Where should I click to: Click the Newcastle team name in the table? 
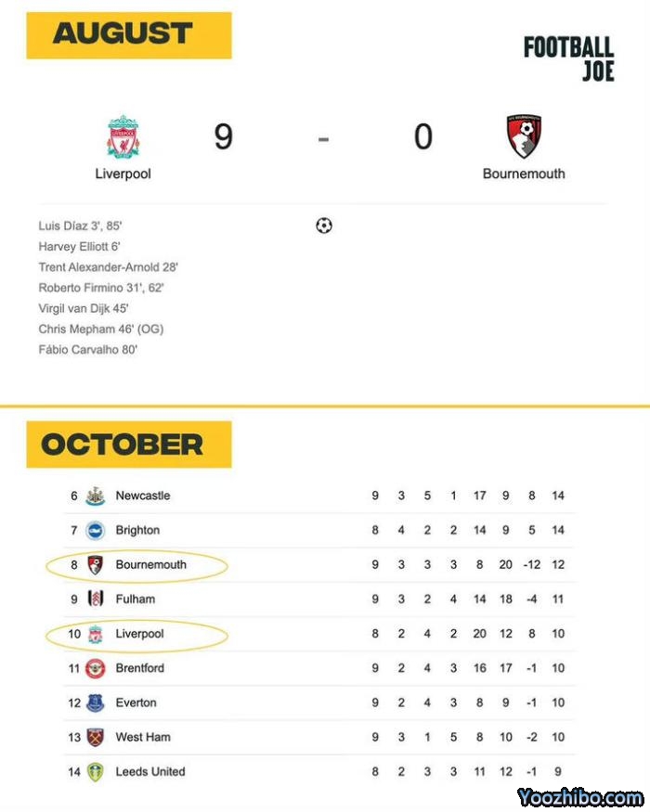click(x=142, y=496)
